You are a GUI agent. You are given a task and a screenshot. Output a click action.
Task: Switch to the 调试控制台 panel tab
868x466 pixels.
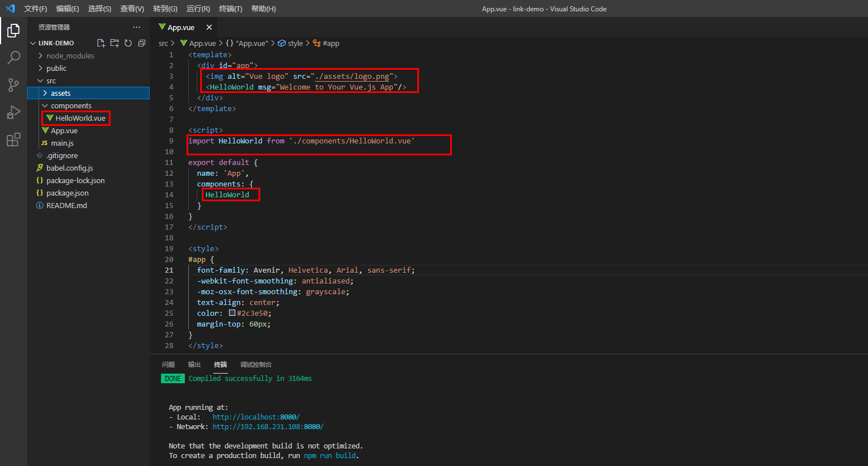pyautogui.click(x=256, y=365)
